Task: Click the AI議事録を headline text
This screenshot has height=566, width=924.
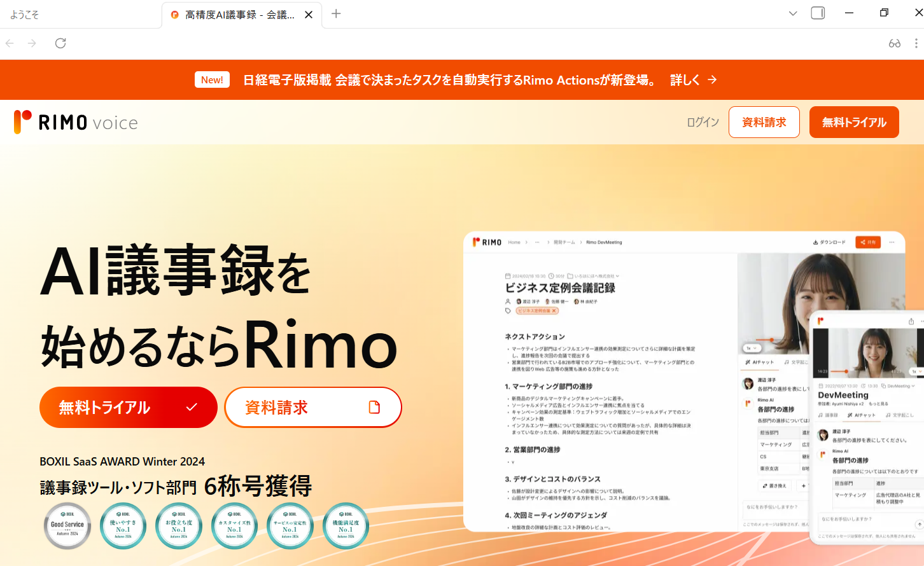Action: click(176, 270)
